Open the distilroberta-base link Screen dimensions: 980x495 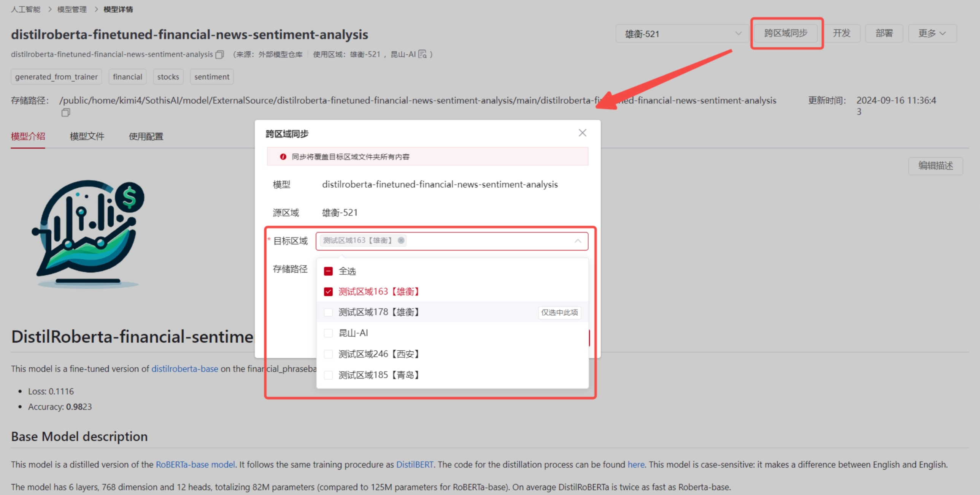184,369
